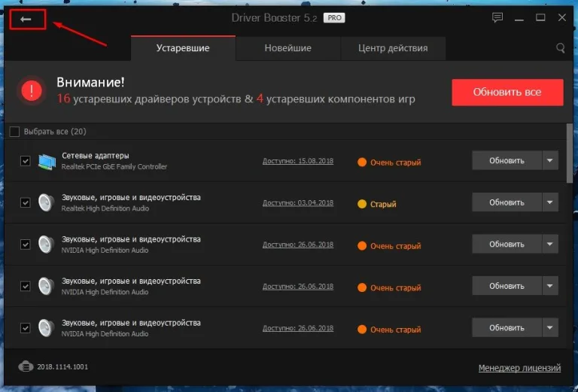The width and height of the screenshot is (578, 392).
Task: Click the 2018.1114.1001 version text
Action: click(x=62, y=366)
